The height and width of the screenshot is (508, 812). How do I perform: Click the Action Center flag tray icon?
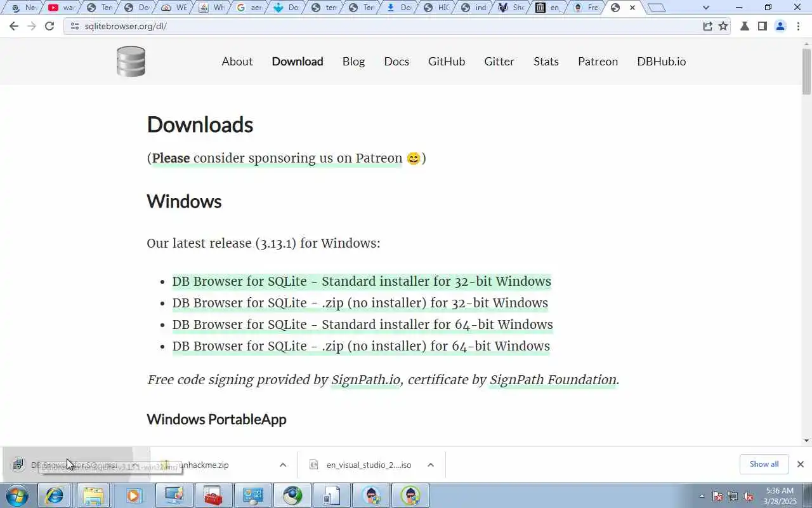717,496
